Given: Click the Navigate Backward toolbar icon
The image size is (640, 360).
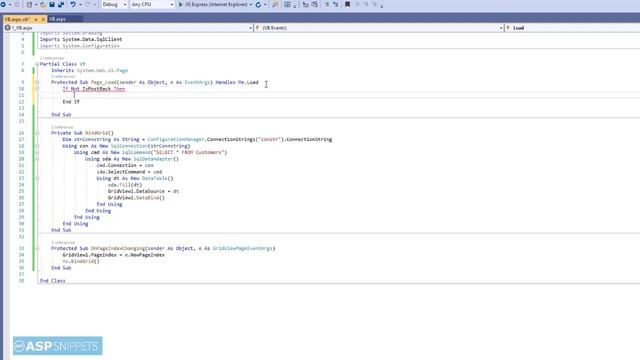Looking at the screenshot, I should pyautogui.click(x=4, y=4).
